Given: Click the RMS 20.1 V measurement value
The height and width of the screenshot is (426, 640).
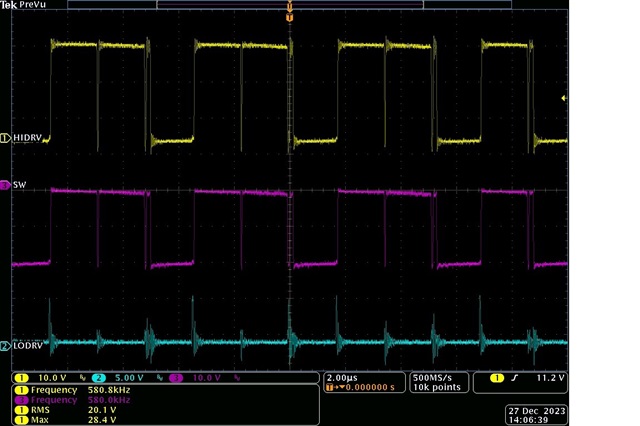Looking at the screenshot, I should click(x=102, y=410).
